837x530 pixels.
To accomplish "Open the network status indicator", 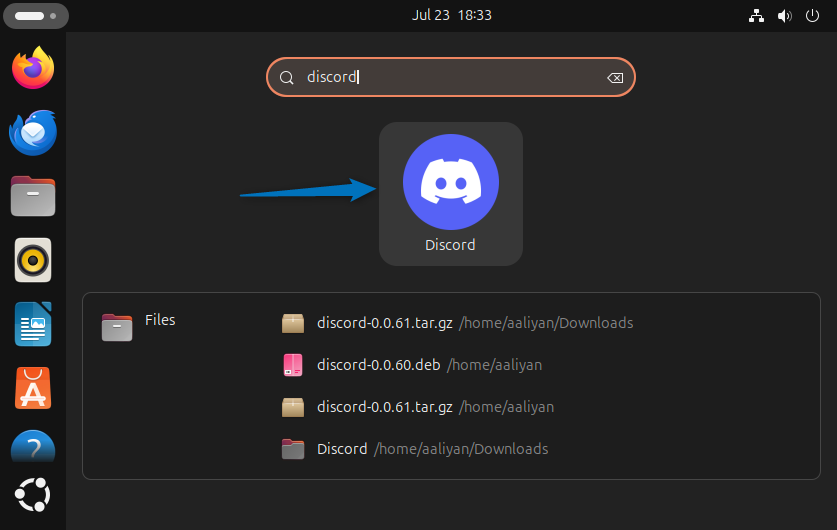I will point(756,16).
